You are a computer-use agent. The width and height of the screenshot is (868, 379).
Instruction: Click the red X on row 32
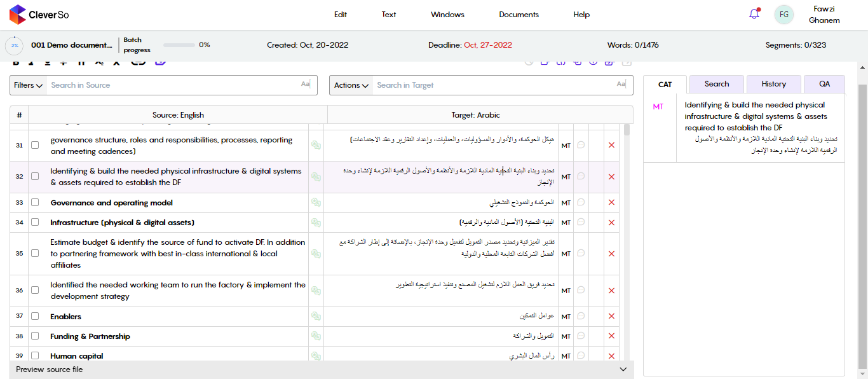612,177
